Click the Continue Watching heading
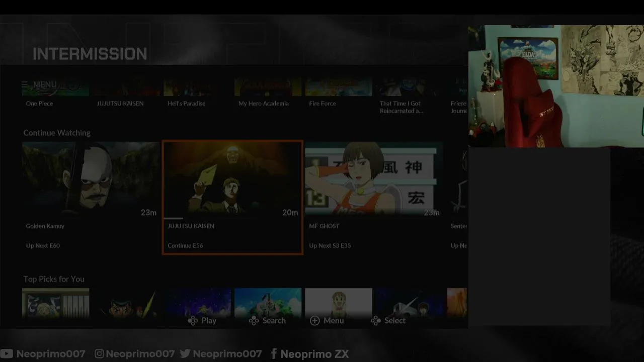 coord(57,133)
